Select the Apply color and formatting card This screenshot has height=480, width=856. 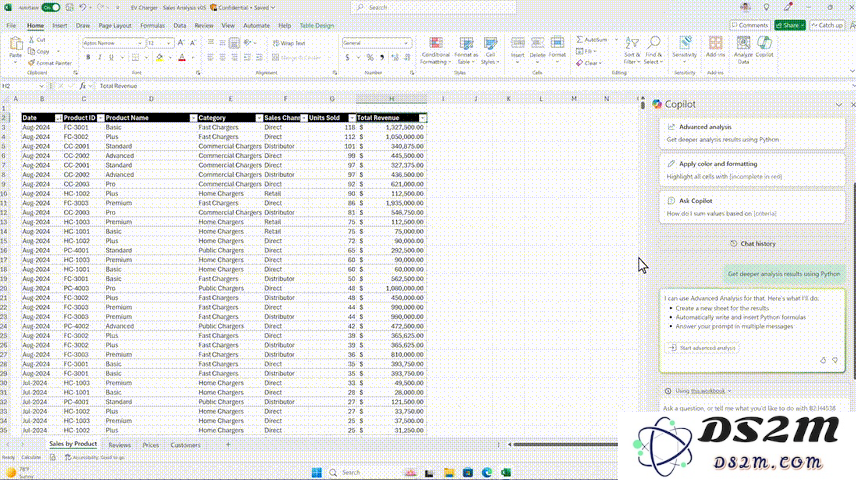752,170
